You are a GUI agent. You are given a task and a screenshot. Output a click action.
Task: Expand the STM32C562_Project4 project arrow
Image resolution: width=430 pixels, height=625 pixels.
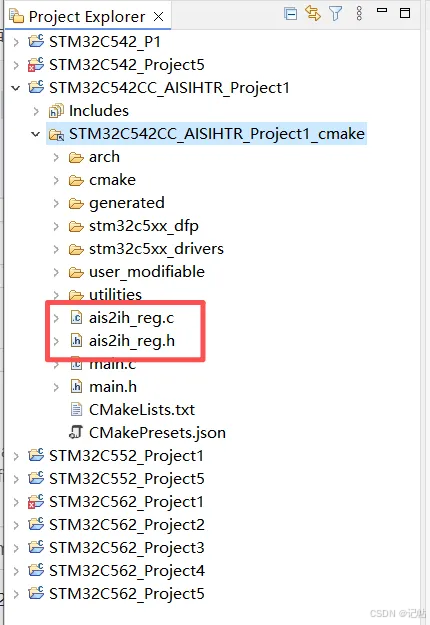point(16,571)
